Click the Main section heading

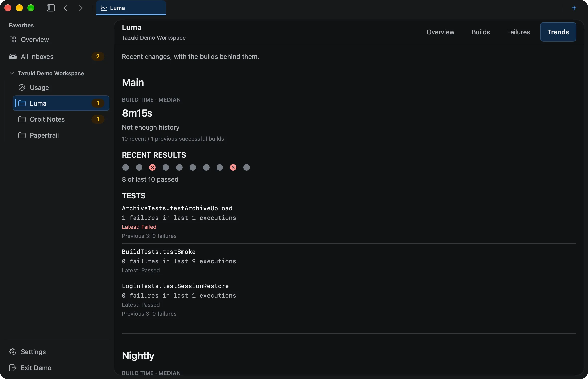(x=133, y=82)
